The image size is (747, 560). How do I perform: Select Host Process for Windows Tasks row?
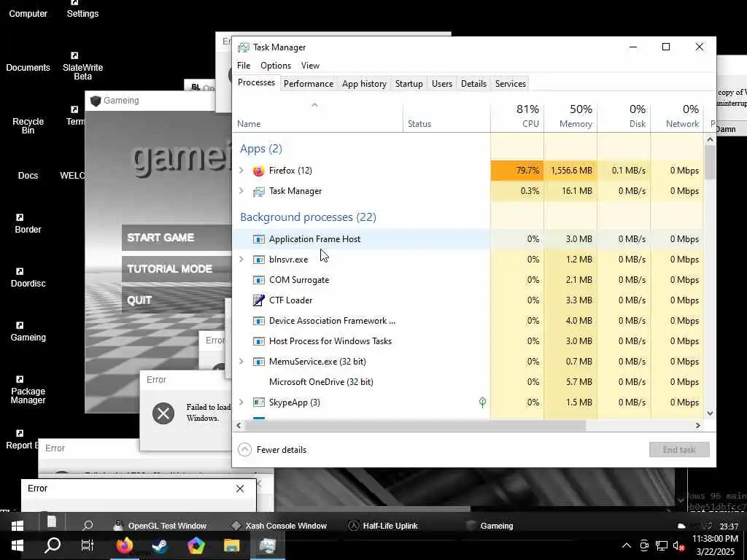468,341
